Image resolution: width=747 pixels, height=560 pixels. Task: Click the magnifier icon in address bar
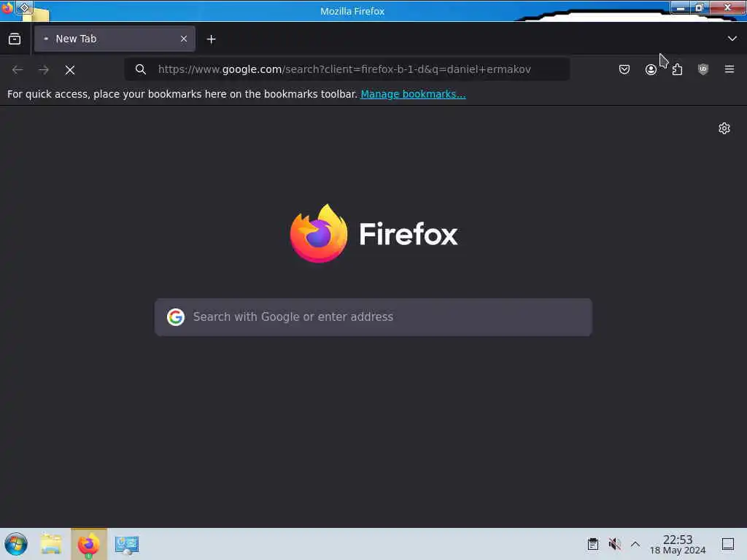coord(141,69)
